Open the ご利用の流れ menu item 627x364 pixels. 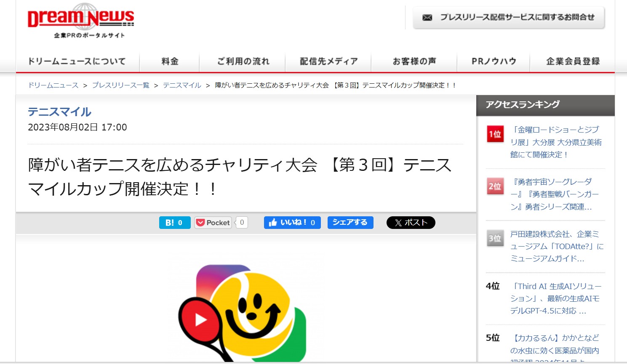[x=243, y=61]
